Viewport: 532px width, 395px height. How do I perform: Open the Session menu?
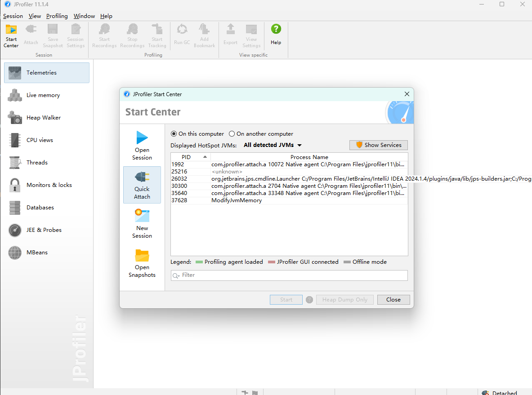coord(13,16)
